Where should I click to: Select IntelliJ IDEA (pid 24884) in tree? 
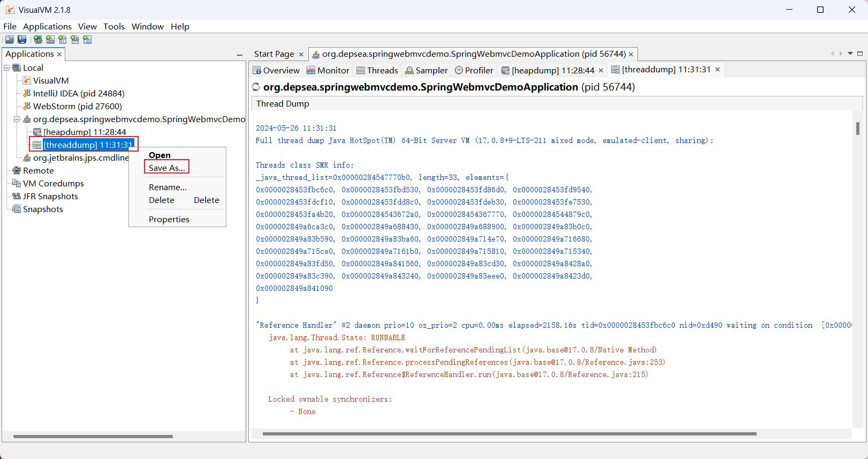78,93
